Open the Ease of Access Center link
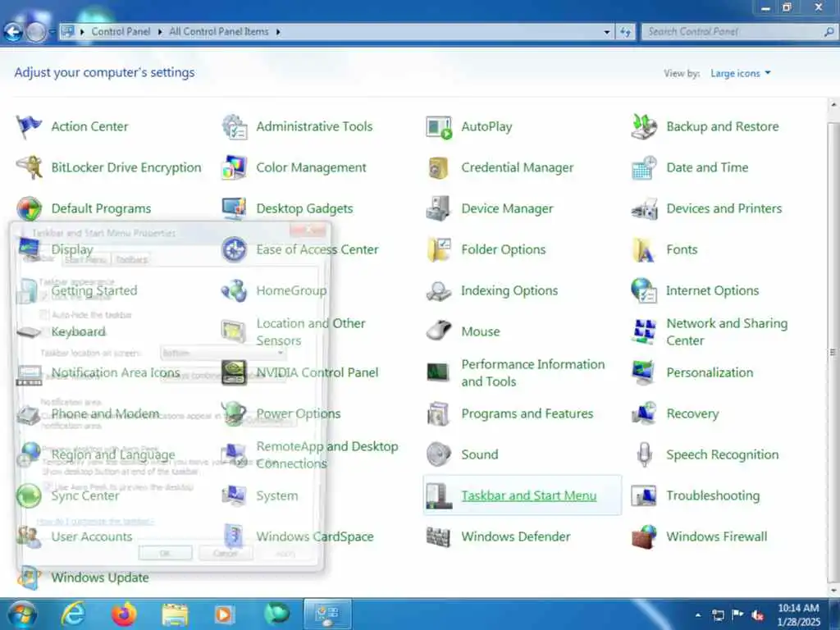Viewport: 840px width, 630px height. click(317, 249)
